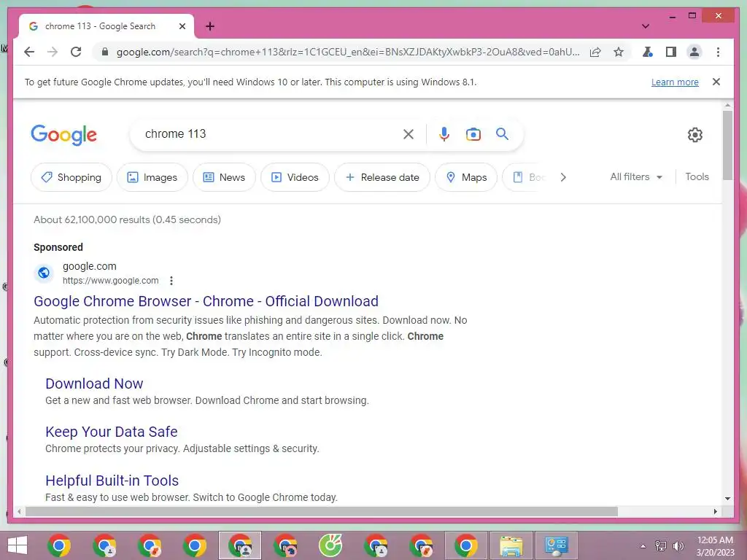Open the Keep Your Data Safe sitelink
This screenshot has width=747, height=560.
click(112, 432)
